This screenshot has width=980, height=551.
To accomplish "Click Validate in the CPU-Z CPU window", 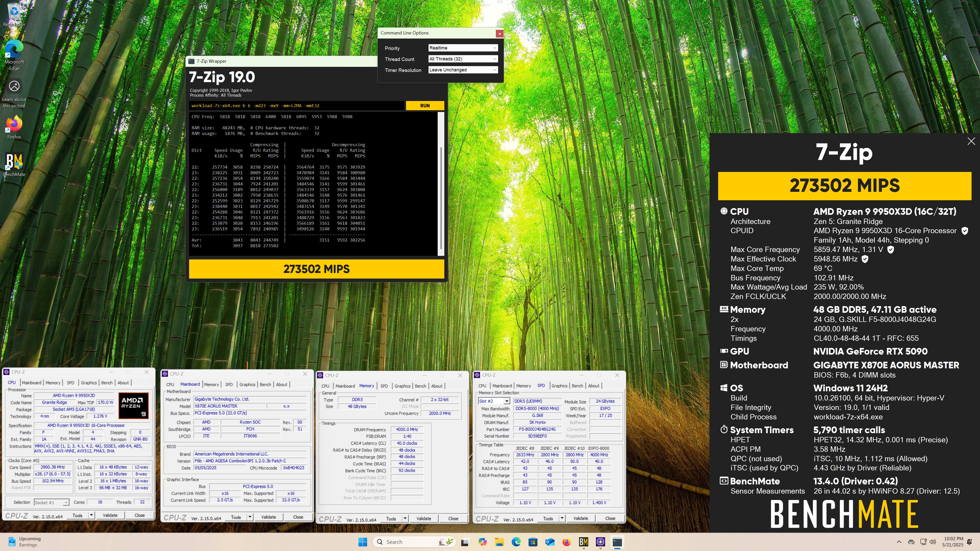I will click(x=110, y=515).
